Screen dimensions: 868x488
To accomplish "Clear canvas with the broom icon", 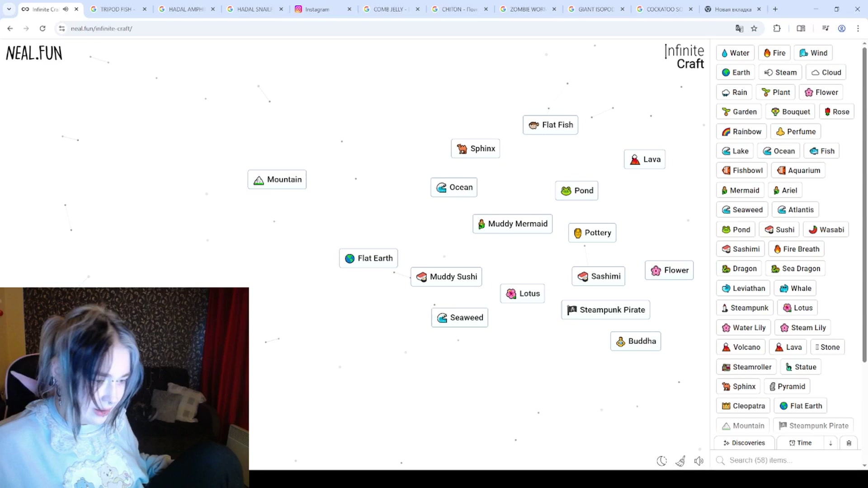I will pyautogui.click(x=680, y=461).
